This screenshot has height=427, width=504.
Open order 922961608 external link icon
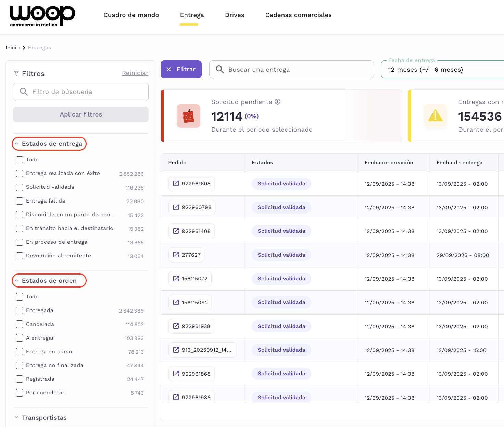click(x=176, y=183)
